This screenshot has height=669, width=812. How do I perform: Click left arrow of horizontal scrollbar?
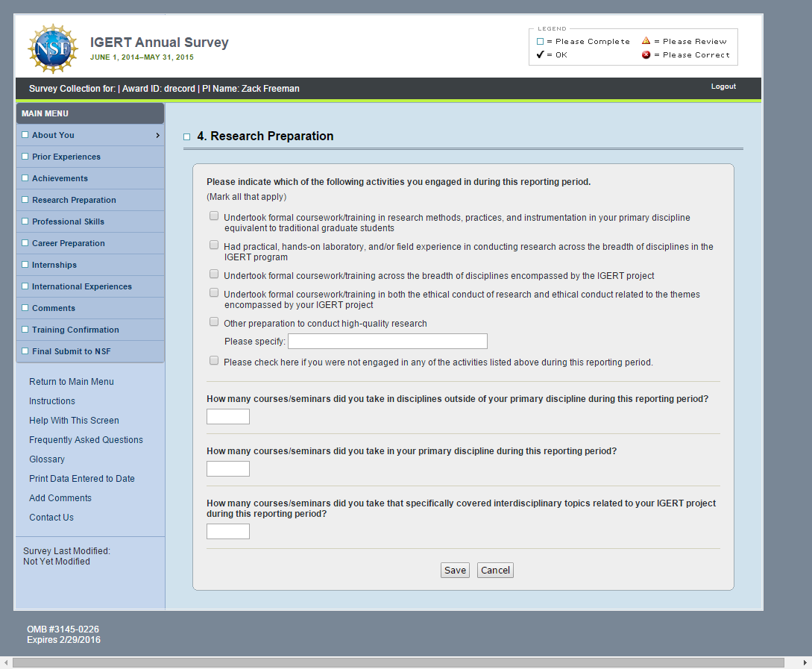[6, 662]
